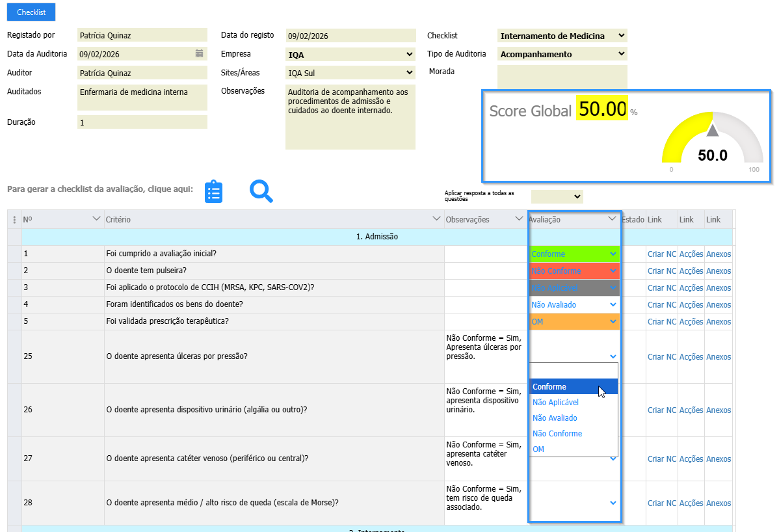Select Não Conforme in the open dropdown list
Viewport: 779px width, 532px height.
tap(574, 433)
